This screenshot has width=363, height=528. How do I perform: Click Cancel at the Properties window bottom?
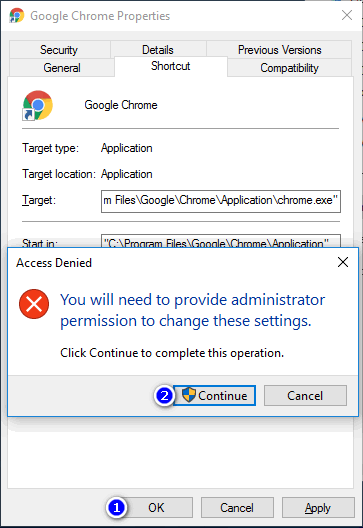[x=237, y=507]
